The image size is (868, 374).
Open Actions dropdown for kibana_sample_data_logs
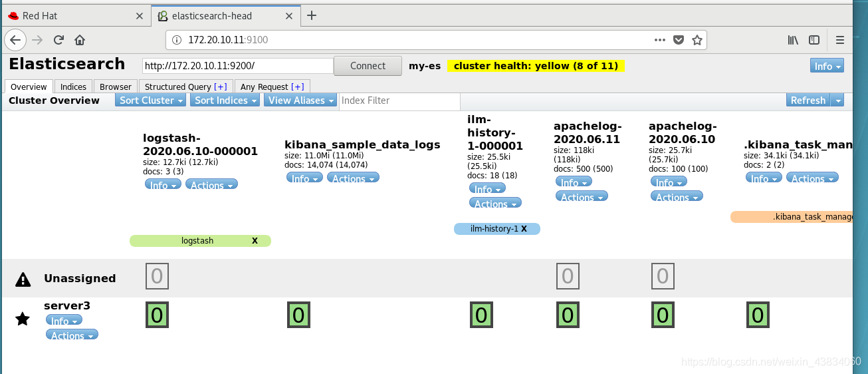[x=353, y=178]
